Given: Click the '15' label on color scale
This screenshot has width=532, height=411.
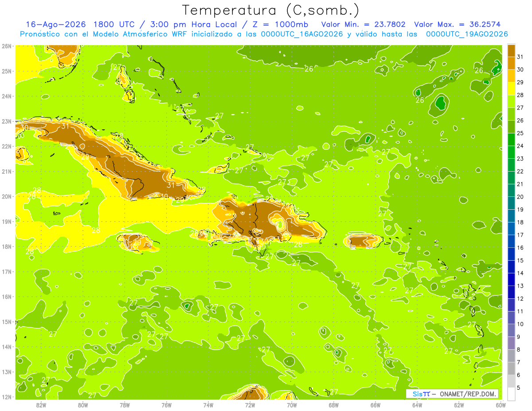Looking at the screenshot, I should tap(520, 261).
